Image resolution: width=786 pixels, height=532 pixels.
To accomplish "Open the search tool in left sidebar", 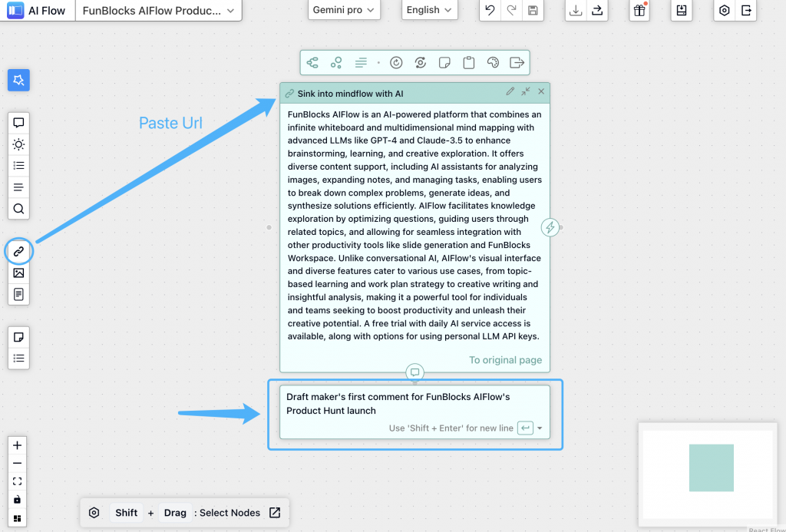I will pos(18,208).
